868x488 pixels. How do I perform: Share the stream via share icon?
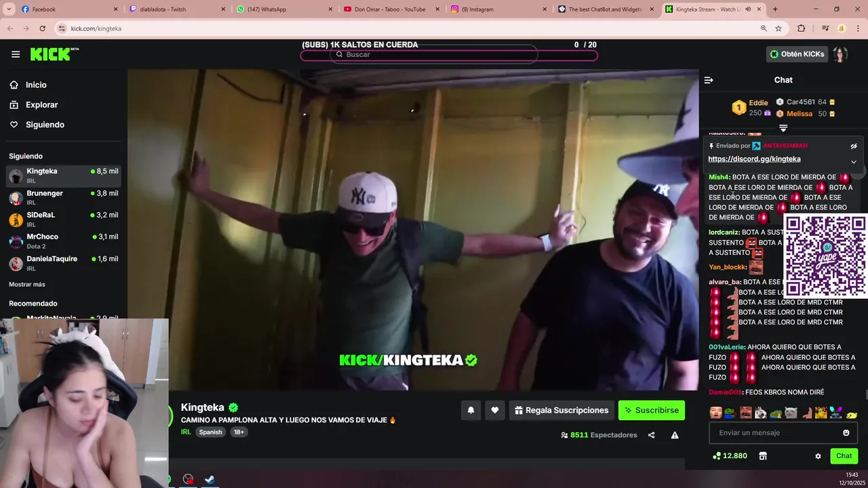[651, 435]
